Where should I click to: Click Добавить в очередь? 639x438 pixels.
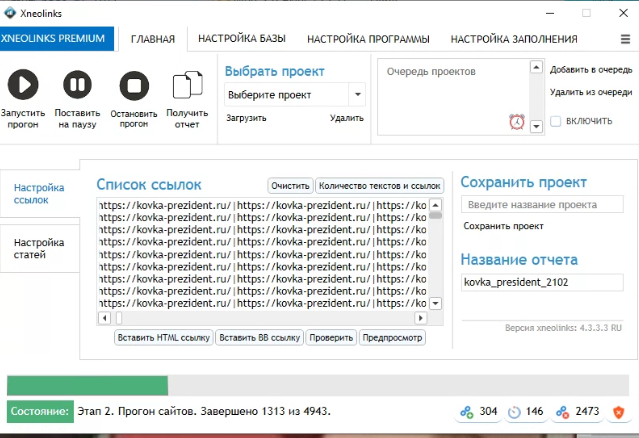tap(591, 70)
